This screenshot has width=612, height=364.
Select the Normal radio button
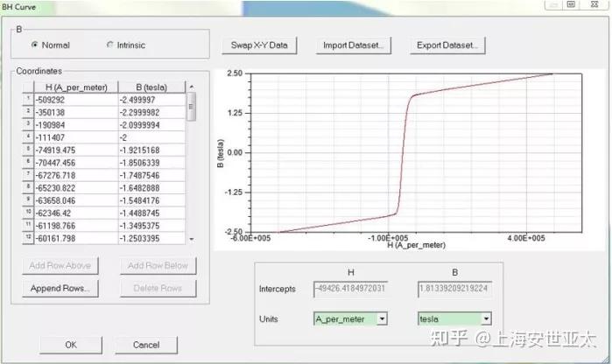pyautogui.click(x=35, y=45)
